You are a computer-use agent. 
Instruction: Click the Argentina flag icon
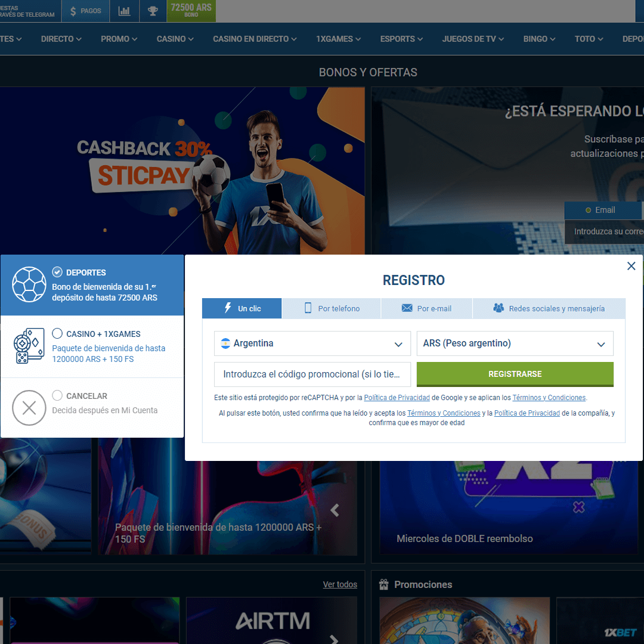225,343
